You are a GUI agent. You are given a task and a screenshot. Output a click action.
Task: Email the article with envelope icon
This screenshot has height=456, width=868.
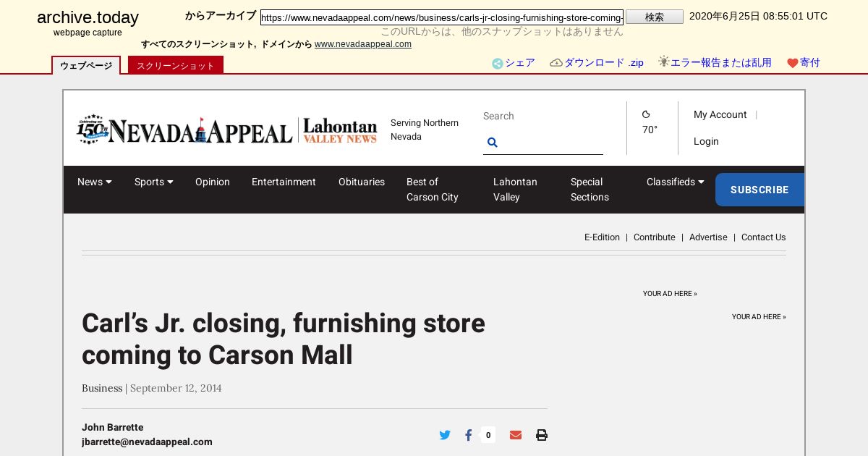click(x=516, y=435)
